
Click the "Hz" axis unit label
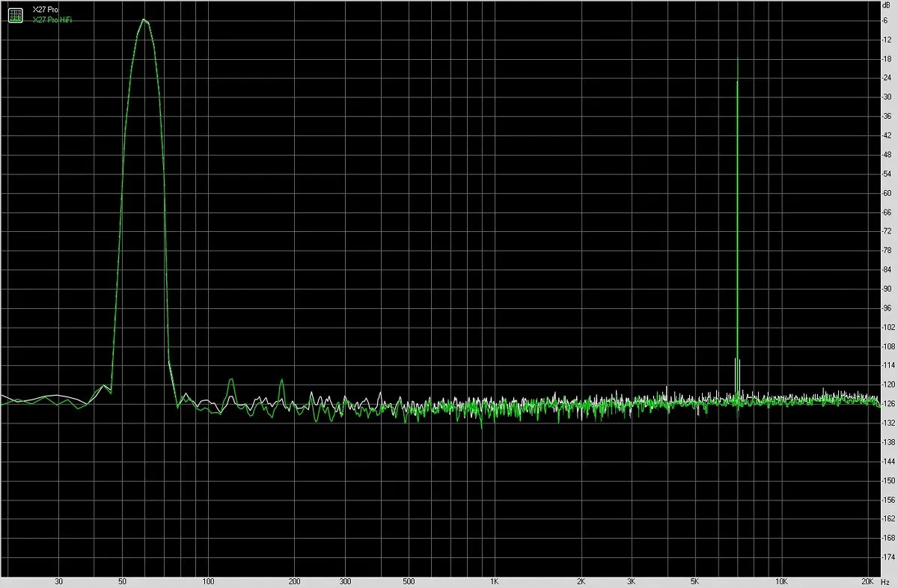coord(885,581)
